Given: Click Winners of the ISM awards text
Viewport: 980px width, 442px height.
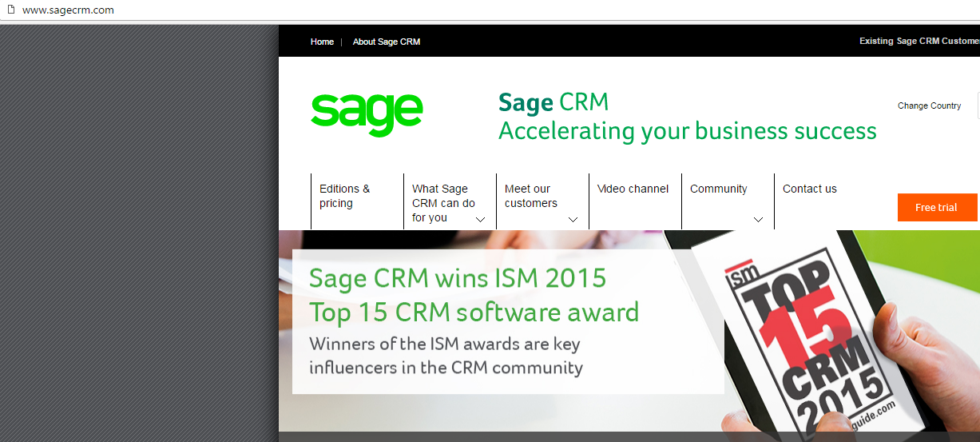Looking at the screenshot, I should pyautogui.click(x=445, y=344).
